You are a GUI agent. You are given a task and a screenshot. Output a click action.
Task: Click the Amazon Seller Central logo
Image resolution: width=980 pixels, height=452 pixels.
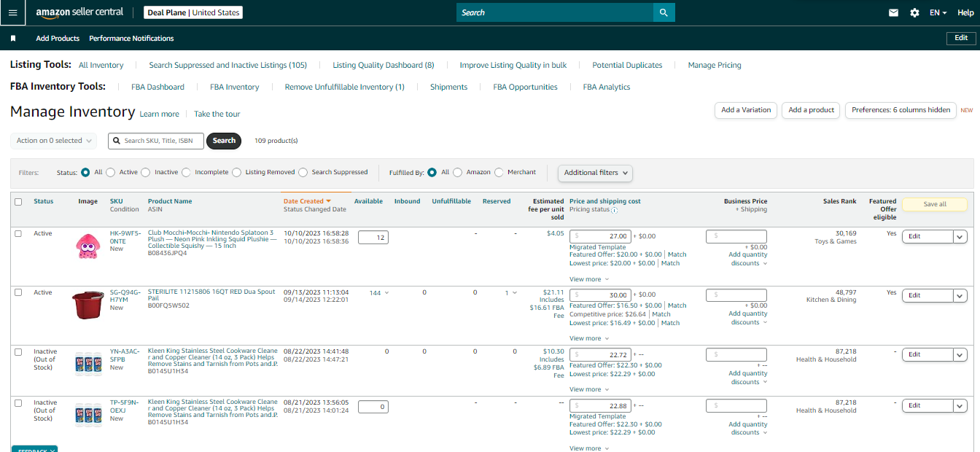tap(79, 12)
